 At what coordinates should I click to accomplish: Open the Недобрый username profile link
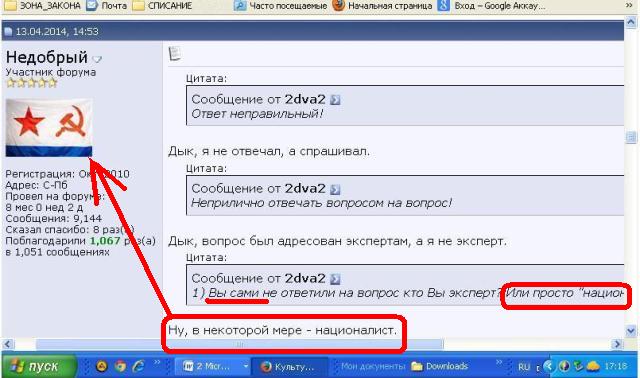47,58
